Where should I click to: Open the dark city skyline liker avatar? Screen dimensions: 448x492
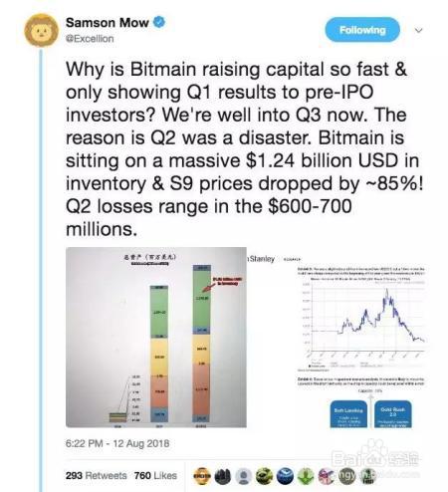[x=223, y=476]
